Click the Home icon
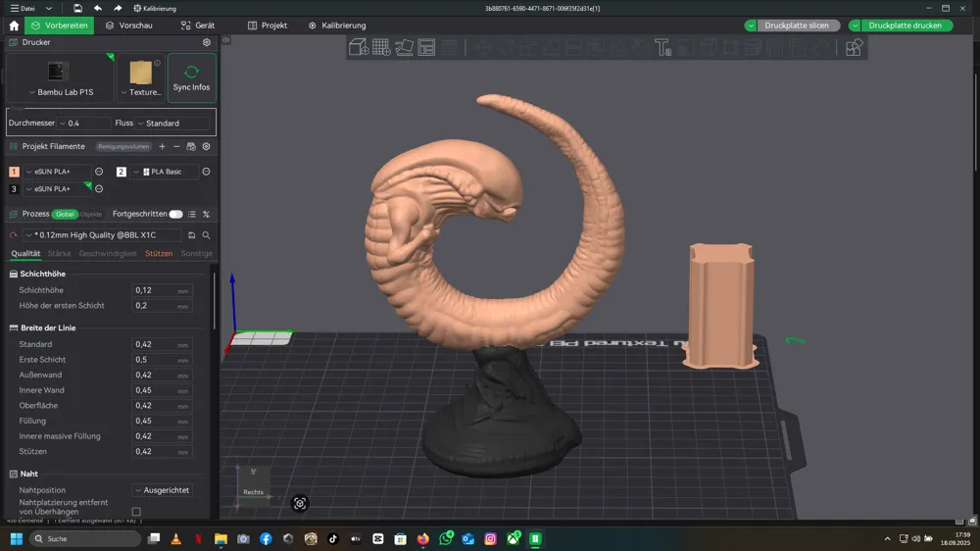 14,25
